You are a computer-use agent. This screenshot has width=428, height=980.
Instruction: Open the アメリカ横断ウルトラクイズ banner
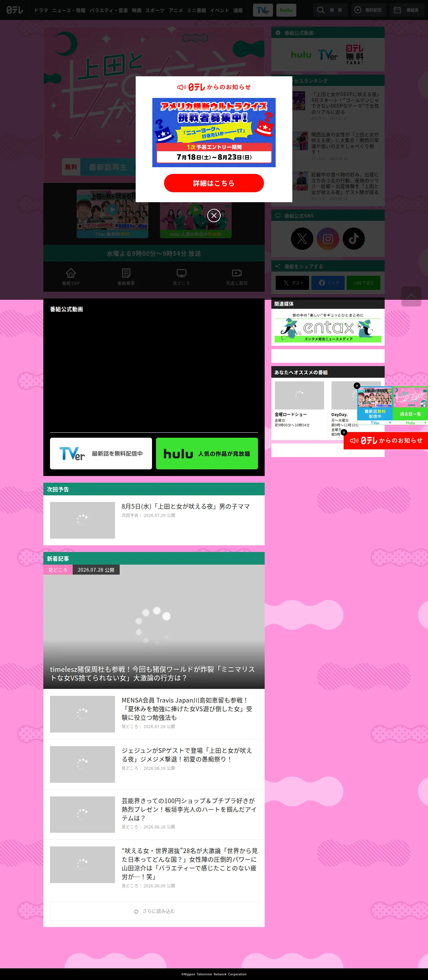pos(214,132)
